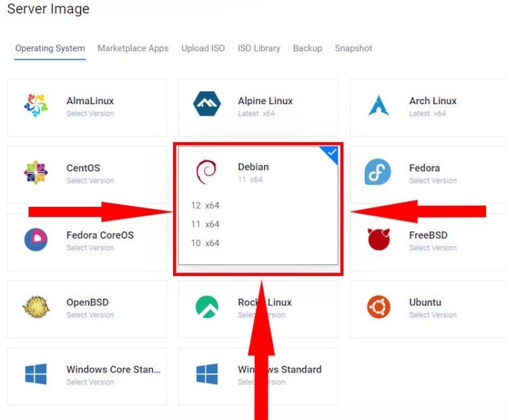507x420 pixels.
Task: Click the CentOS logo icon
Action: click(36, 172)
